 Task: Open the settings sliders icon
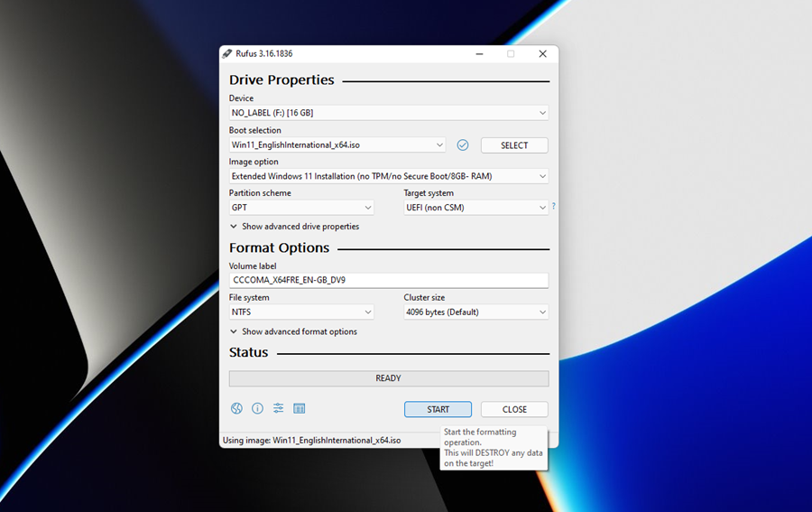278,408
